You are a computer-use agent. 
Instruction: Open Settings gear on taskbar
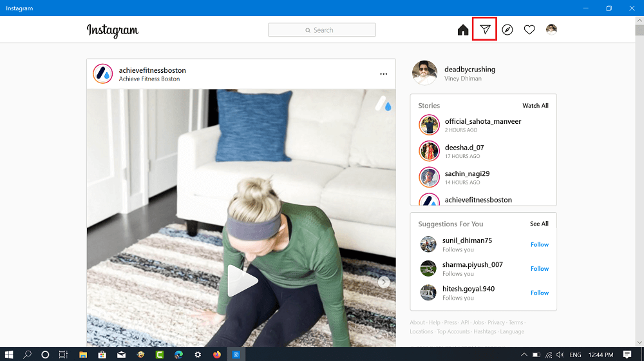(198, 355)
